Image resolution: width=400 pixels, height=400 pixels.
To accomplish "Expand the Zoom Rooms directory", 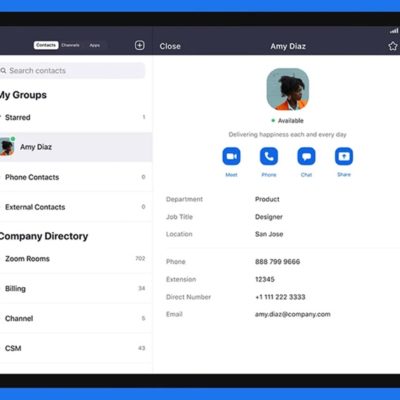I will (x=76, y=259).
